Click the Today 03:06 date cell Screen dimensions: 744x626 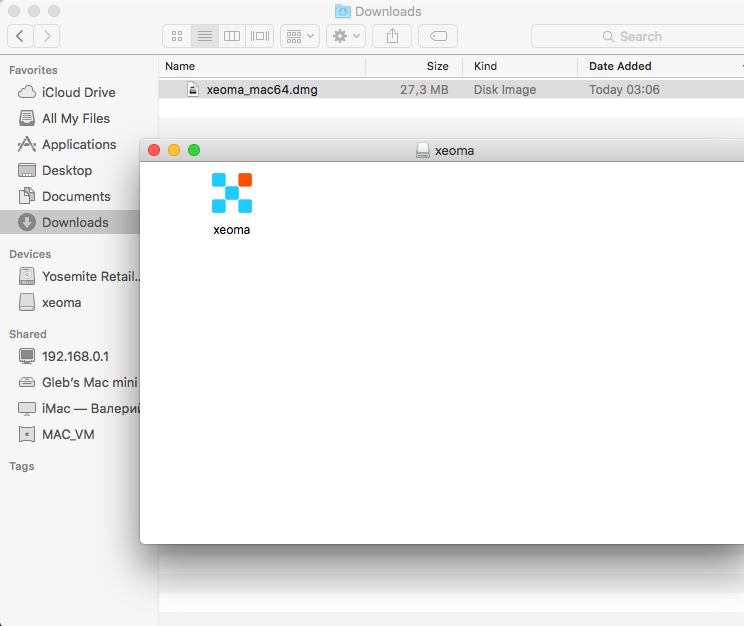pos(624,90)
